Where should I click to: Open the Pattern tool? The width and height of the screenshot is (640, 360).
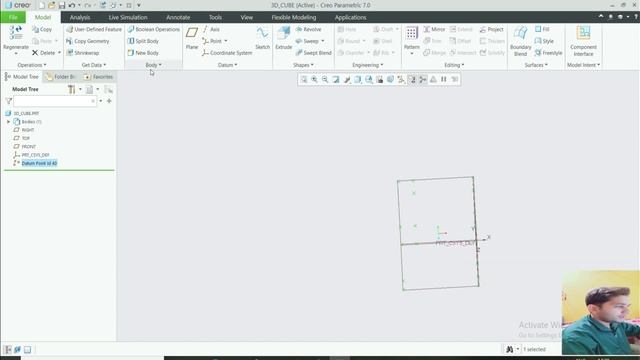click(x=411, y=39)
